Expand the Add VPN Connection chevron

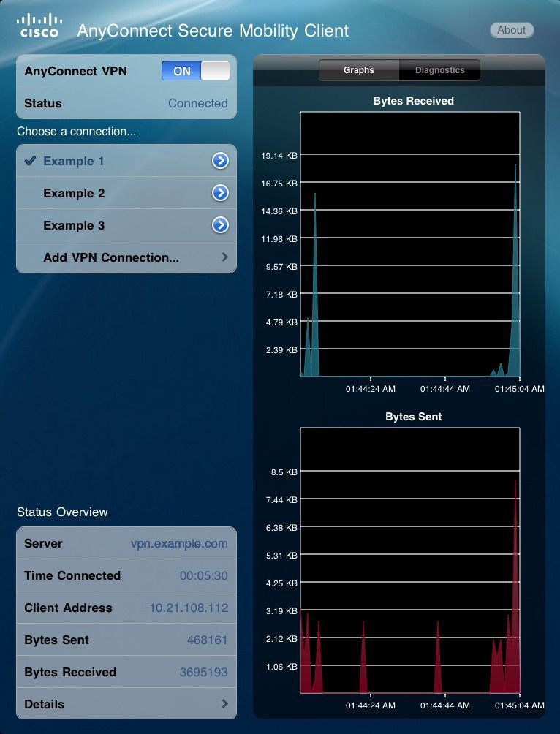224,257
